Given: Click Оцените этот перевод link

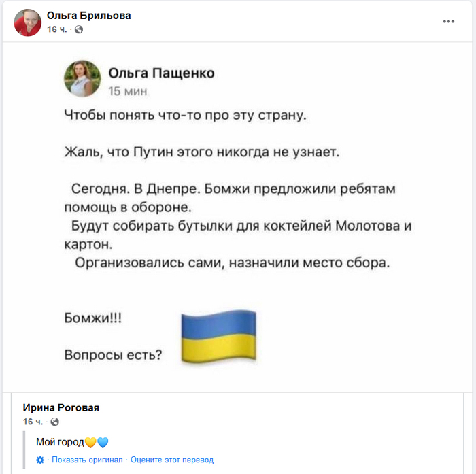Looking at the screenshot, I should tap(172, 460).
